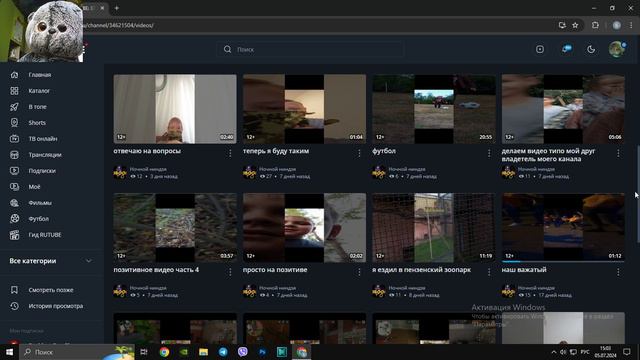Image resolution: width=640 pixels, height=360 pixels.
Task: Open Task View on the taskbar
Action: [x=144, y=352]
